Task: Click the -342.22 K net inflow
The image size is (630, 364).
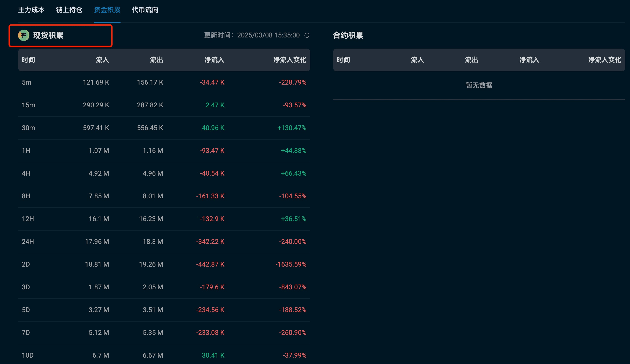Action: (x=210, y=241)
